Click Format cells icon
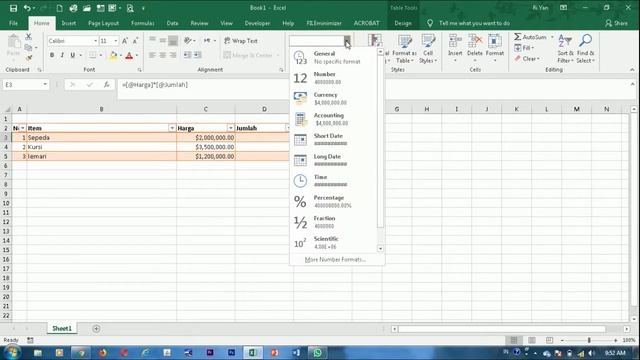This screenshot has height=360, width=640. 495,49
